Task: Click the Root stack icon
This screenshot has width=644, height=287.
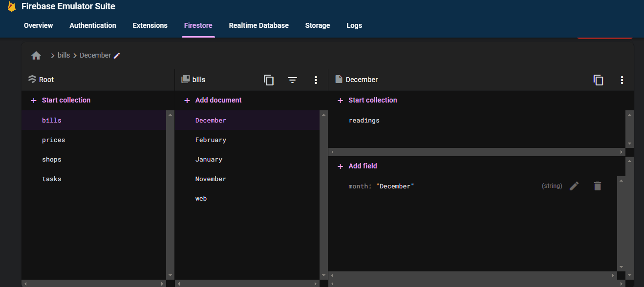Action: tap(32, 80)
